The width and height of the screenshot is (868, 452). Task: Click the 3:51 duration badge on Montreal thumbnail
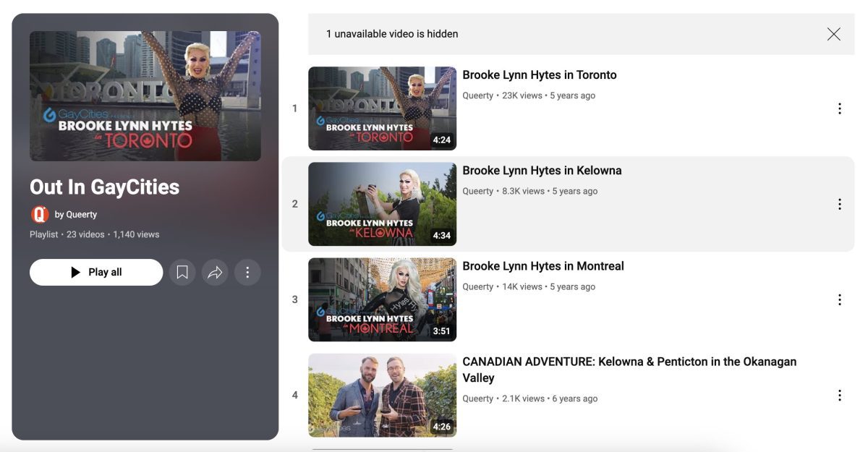[x=441, y=331]
